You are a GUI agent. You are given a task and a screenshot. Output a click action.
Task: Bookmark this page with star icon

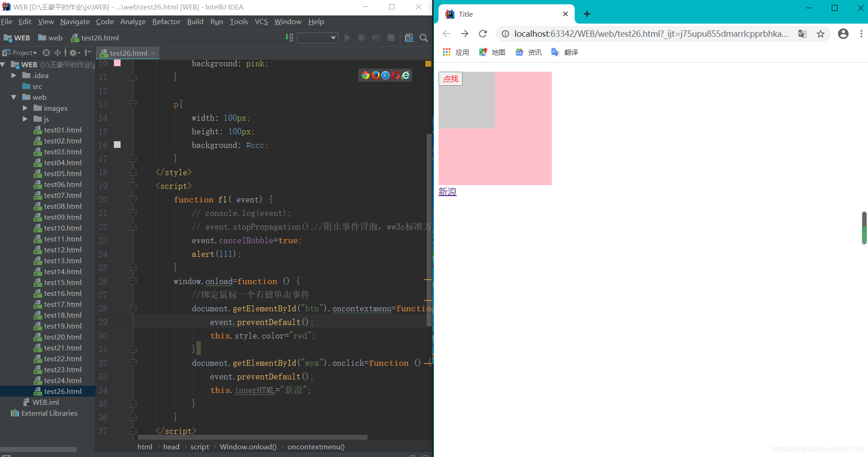pos(820,34)
